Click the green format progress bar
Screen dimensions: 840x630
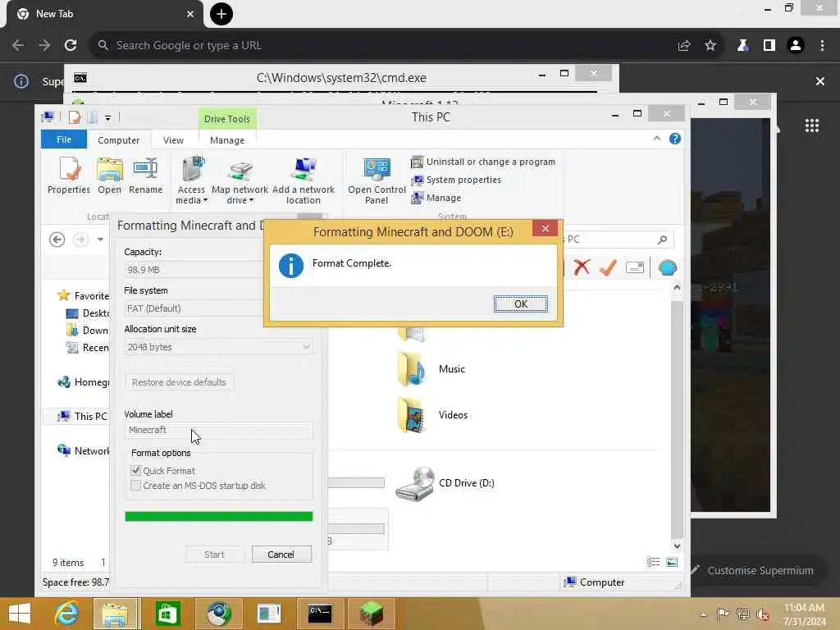pos(218,517)
